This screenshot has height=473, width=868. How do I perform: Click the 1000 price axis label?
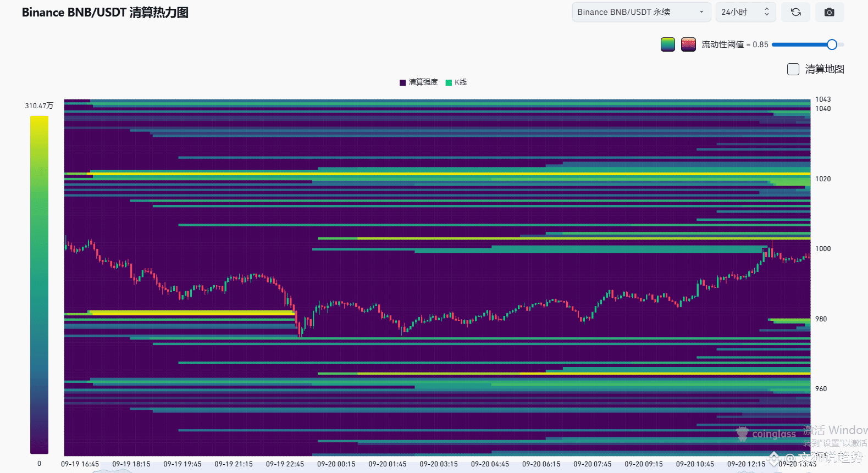[x=823, y=249]
